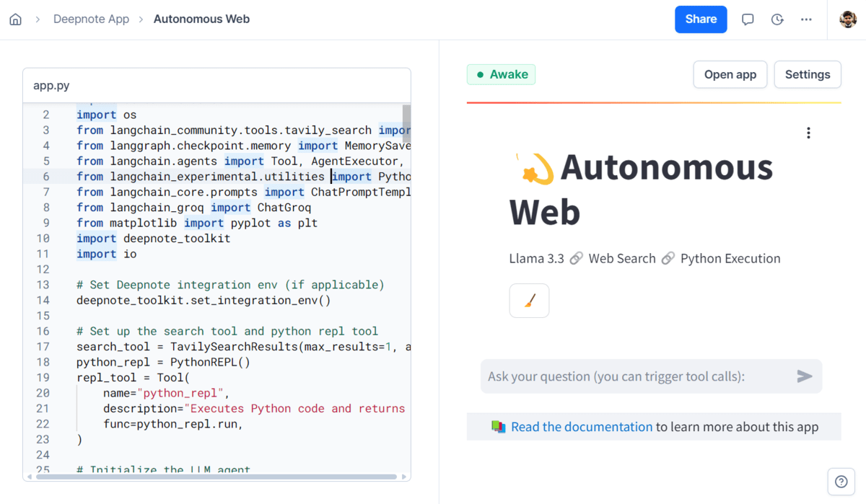Image resolution: width=866 pixels, height=504 pixels.
Task: Clear the chat with the broom button
Action: (529, 301)
